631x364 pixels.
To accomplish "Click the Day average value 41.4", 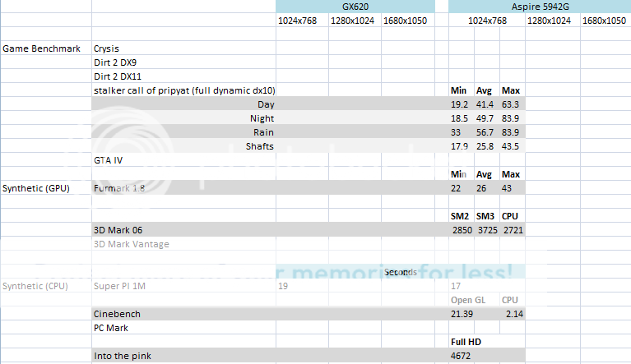I will point(486,104).
